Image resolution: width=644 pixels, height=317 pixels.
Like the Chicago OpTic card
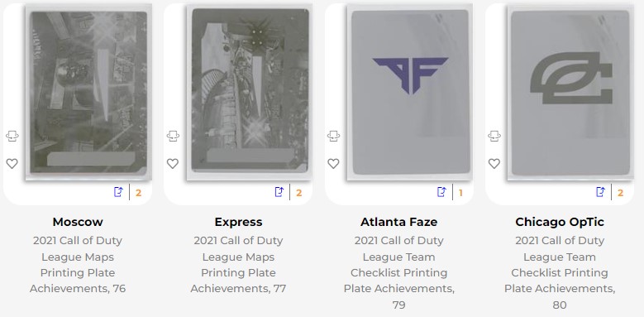pos(494,164)
